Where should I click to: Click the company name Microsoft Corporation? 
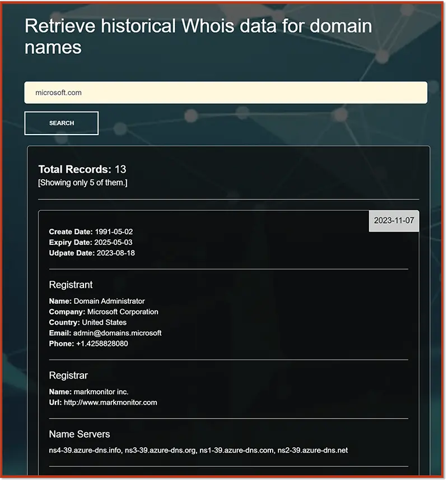click(123, 312)
